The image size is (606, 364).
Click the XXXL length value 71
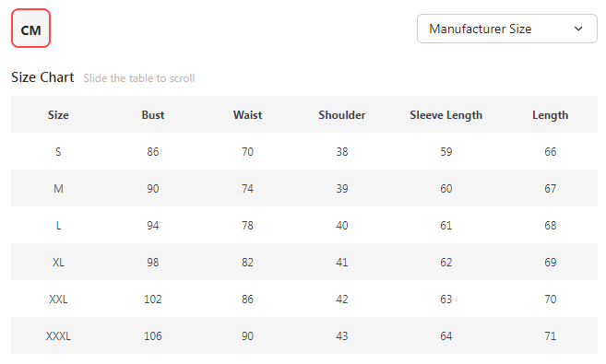[x=551, y=336]
